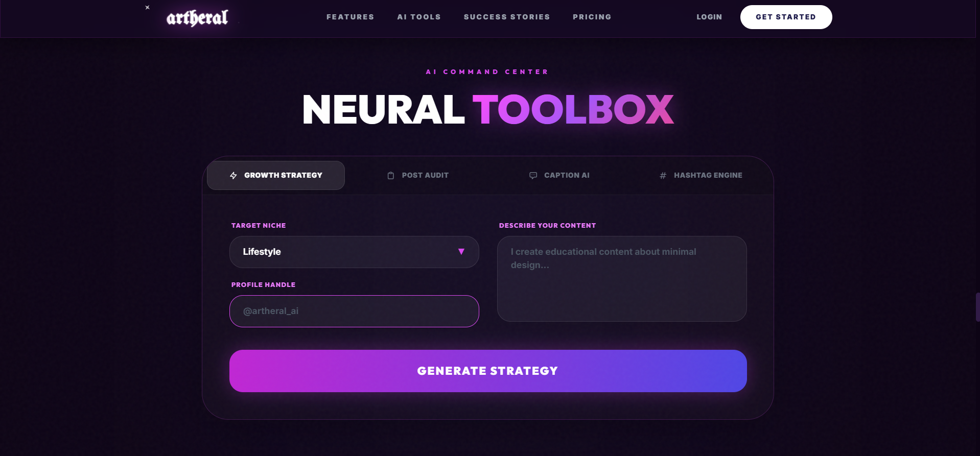Open the Target Niche dropdown showing Lifestyle

pos(347,252)
